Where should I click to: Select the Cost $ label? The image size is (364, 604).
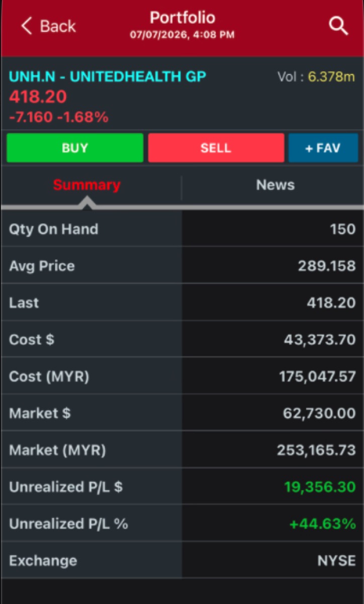click(31, 340)
